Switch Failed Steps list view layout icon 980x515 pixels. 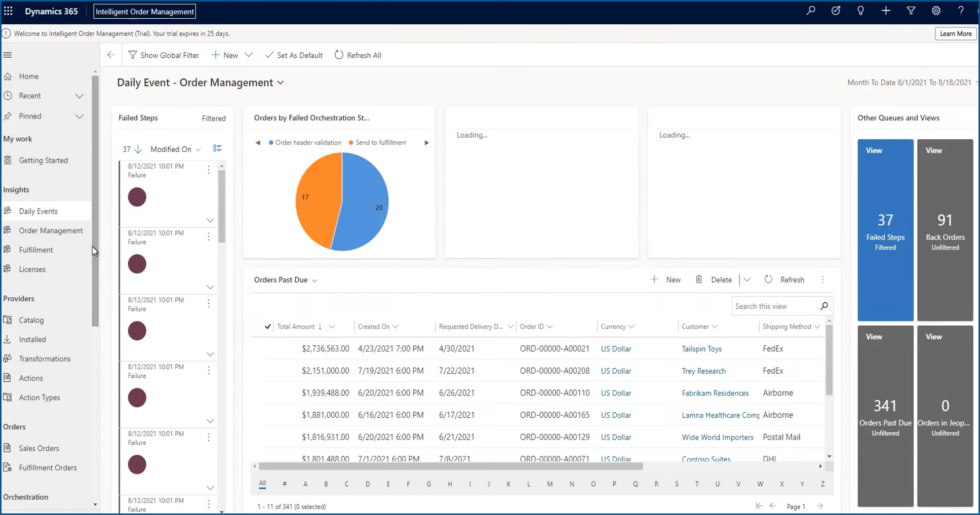tap(217, 148)
